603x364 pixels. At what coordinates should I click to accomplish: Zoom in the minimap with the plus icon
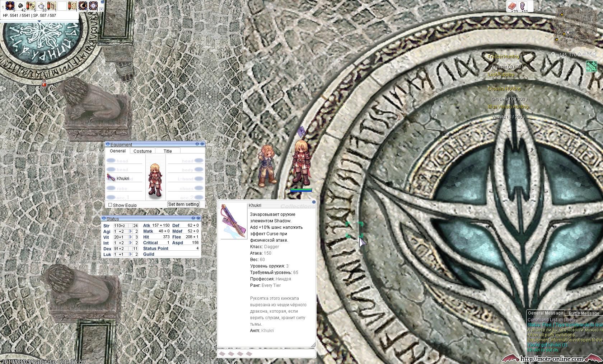click(x=579, y=55)
